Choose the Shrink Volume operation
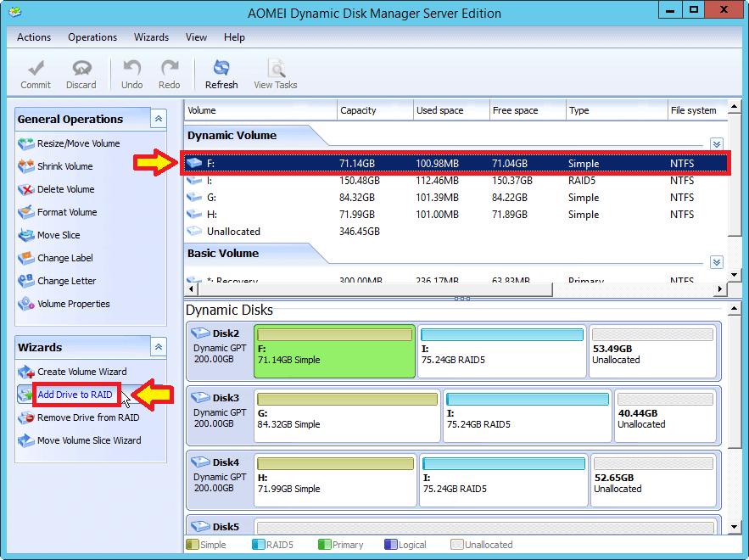This screenshot has height=560, width=749. pyautogui.click(x=65, y=166)
